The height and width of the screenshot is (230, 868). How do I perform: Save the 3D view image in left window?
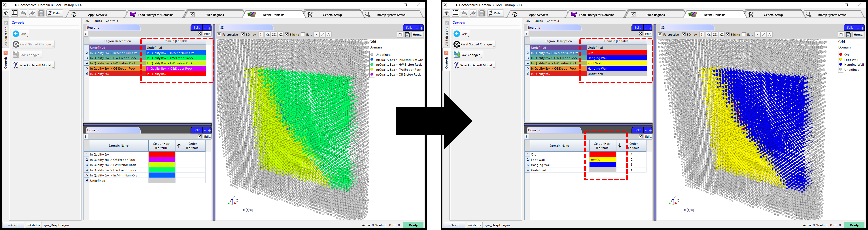pyautogui.click(x=407, y=35)
